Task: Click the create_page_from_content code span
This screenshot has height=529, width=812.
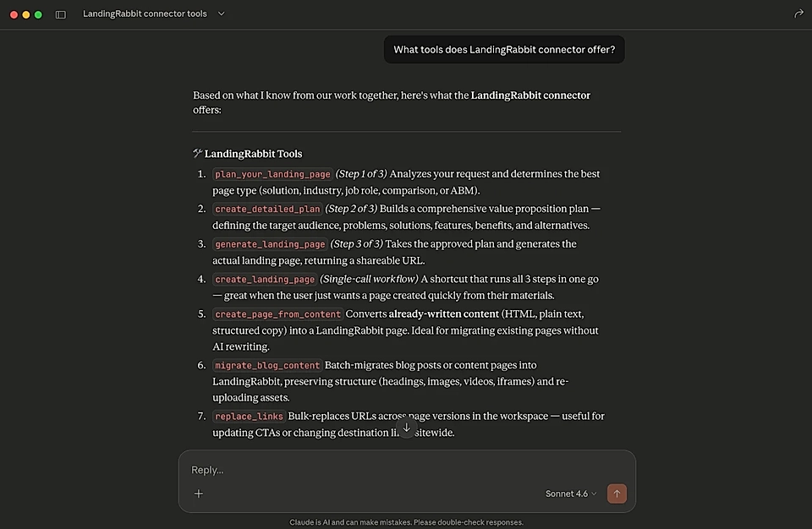Action: [x=277, y=314]
